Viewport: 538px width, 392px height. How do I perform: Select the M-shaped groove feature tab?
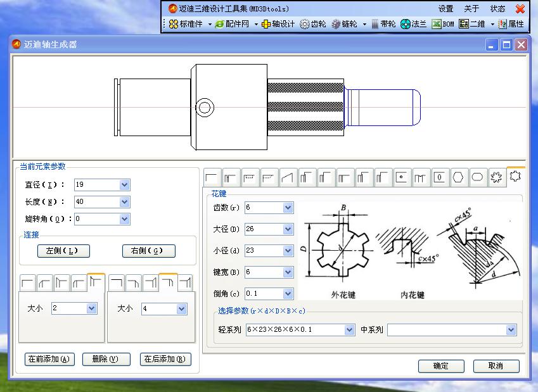(x=420, y=178)
